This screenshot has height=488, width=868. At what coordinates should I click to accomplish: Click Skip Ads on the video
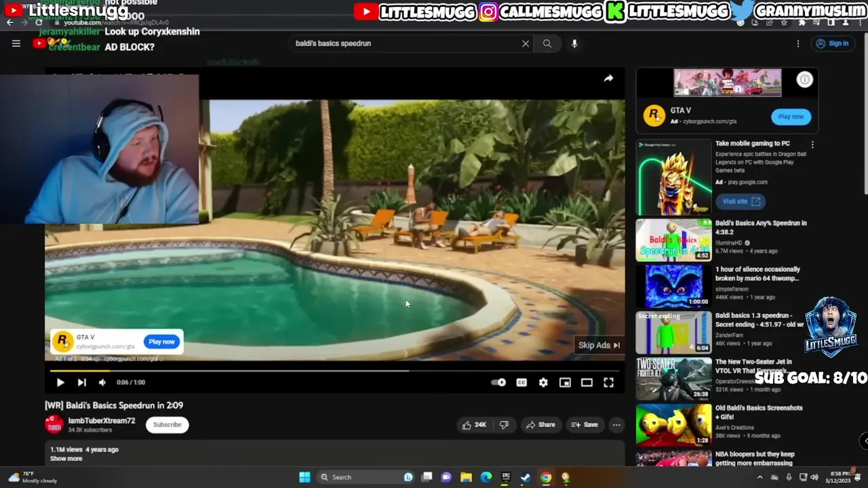tap(599, 345)
